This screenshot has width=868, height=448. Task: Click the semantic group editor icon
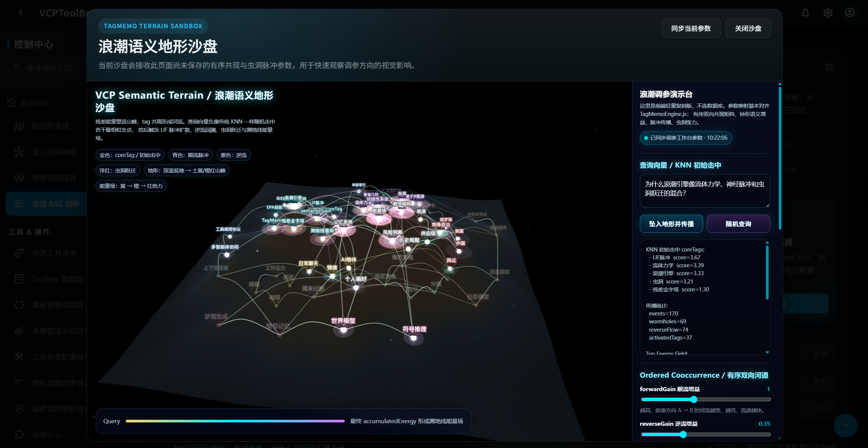click(x=19, y=152)
